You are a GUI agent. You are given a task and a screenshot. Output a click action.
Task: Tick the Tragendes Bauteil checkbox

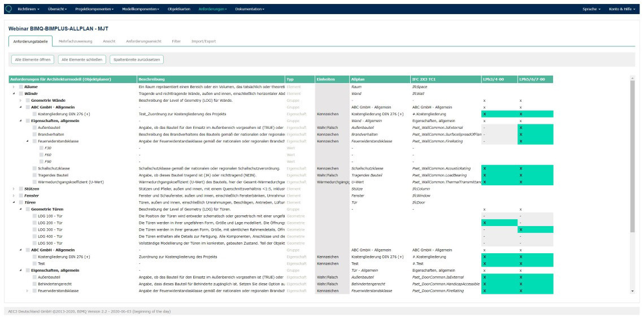(x=34, y=175)
